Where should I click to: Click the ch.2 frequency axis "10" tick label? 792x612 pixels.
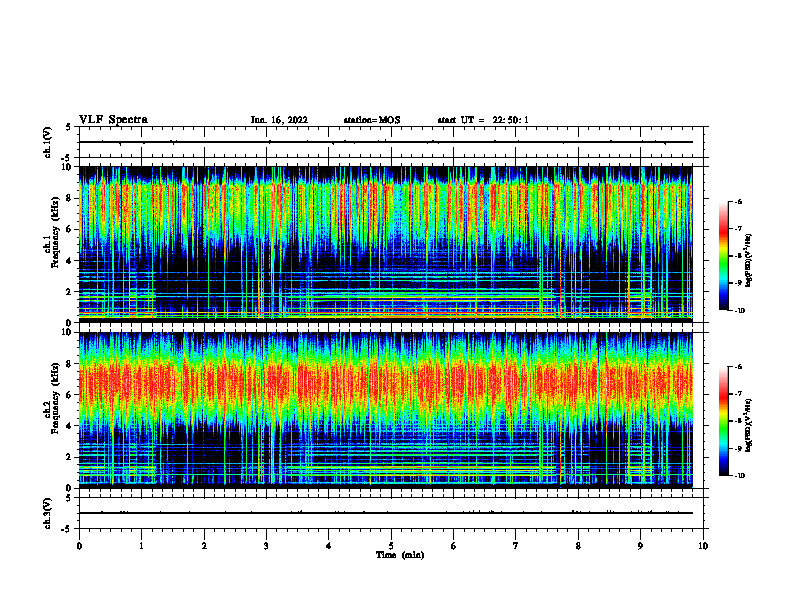69,332
